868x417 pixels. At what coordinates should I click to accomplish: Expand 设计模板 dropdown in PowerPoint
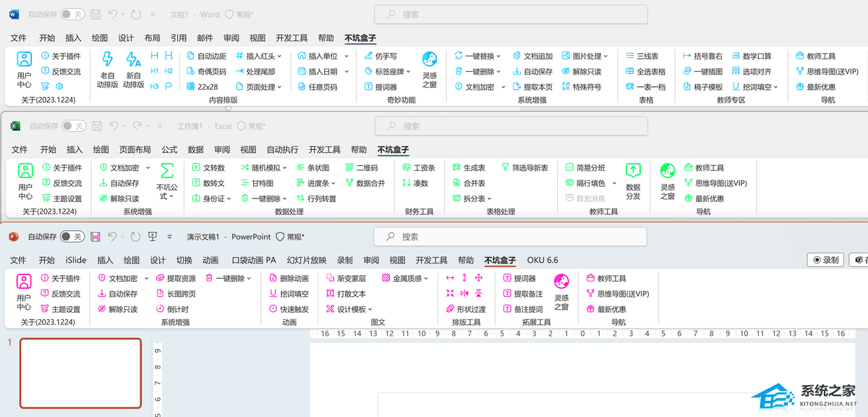[370, 309]
